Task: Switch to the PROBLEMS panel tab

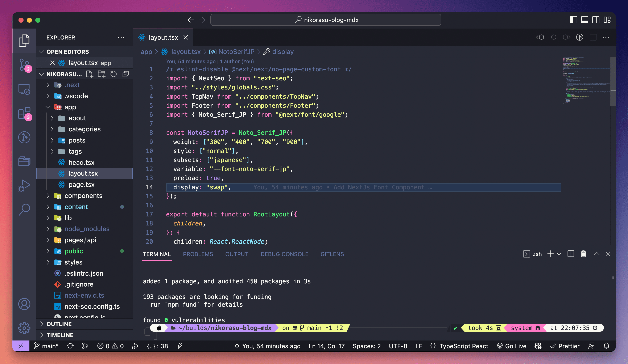Action: (x=198, y=254)
